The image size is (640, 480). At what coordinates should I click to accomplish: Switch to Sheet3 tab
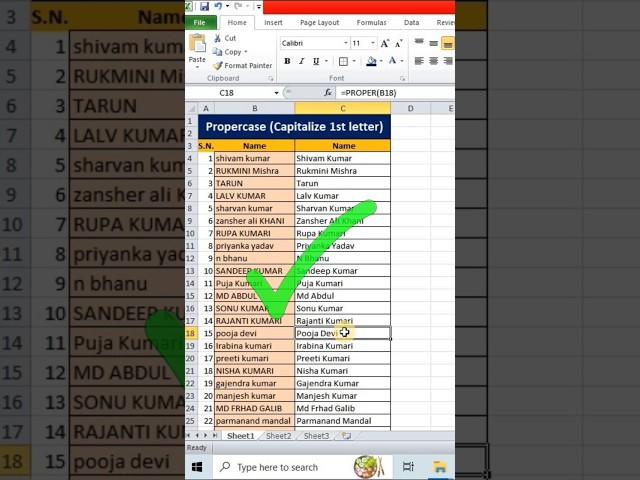[x=316, y=436]
